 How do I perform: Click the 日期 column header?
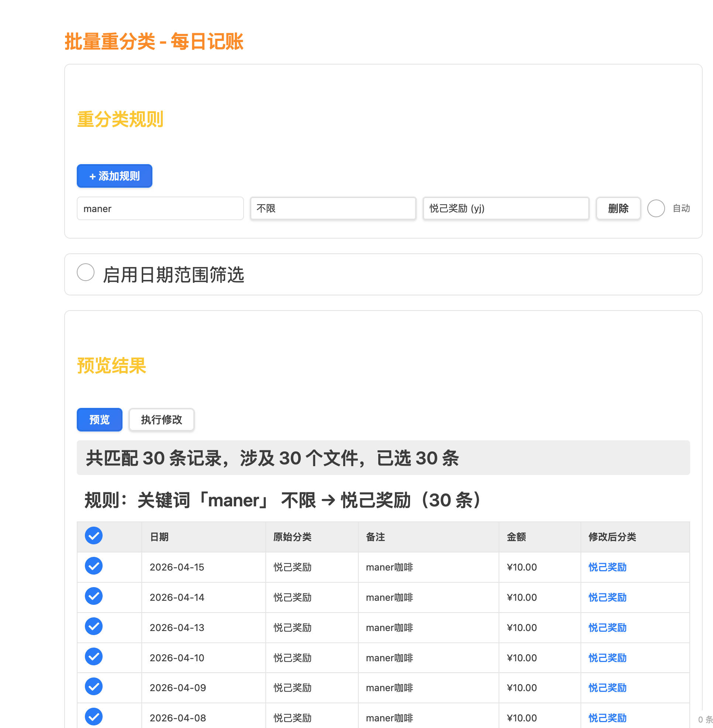tap(159, 537)
